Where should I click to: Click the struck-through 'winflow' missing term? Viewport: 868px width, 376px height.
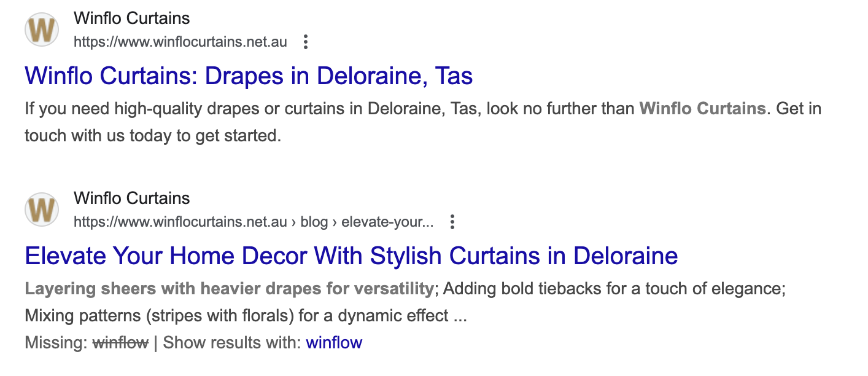(120, 342)
